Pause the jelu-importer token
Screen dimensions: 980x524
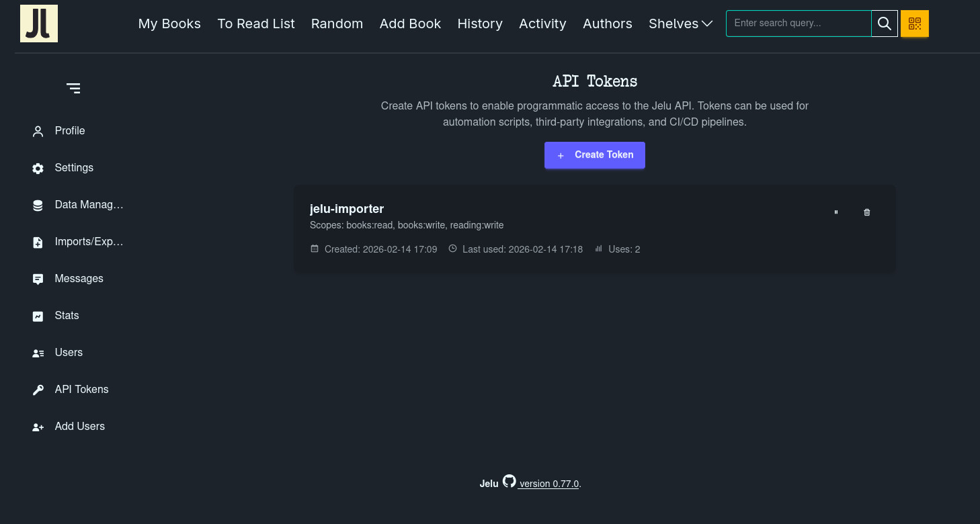coord(836,212)
